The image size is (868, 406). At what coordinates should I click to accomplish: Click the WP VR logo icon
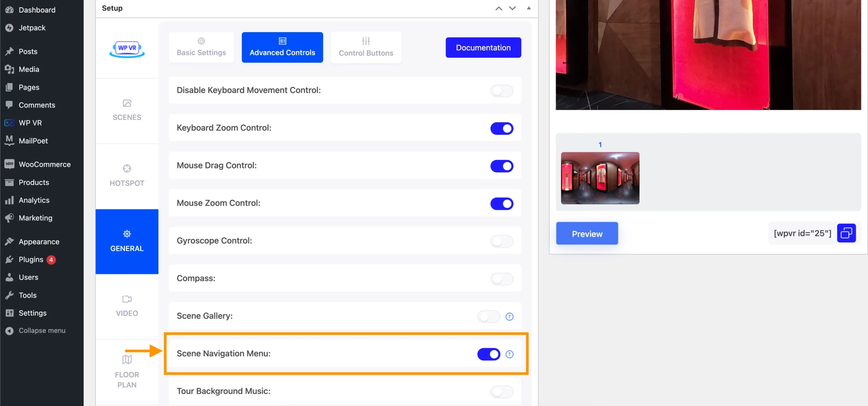click(127, 49)
